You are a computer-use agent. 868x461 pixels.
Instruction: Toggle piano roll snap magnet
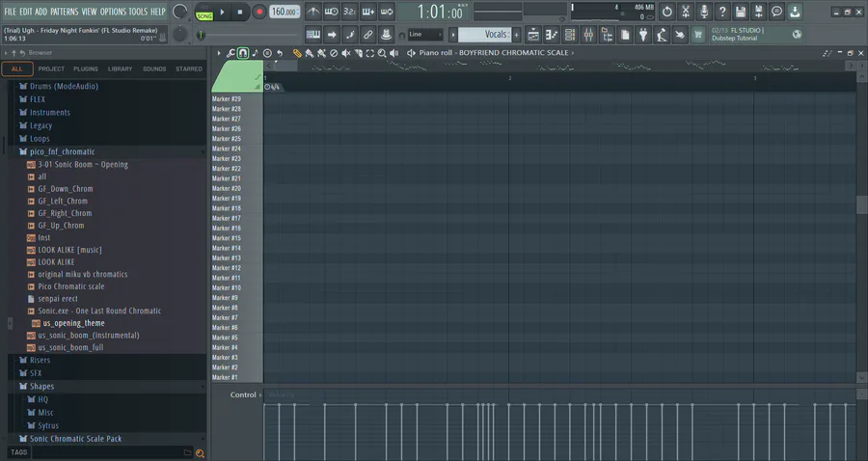tap(243, 53)
